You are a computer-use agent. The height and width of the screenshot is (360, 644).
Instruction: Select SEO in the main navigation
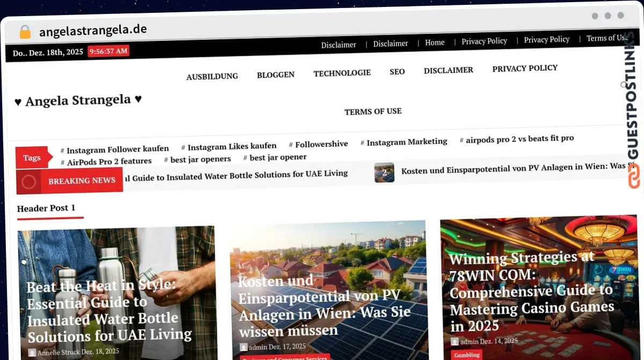tap(397, 71)
